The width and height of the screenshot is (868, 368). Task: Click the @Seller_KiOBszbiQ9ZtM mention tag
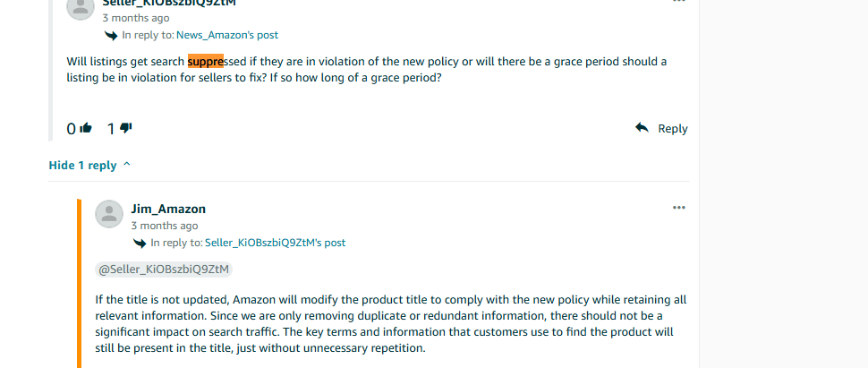click(x=164, y=270)
